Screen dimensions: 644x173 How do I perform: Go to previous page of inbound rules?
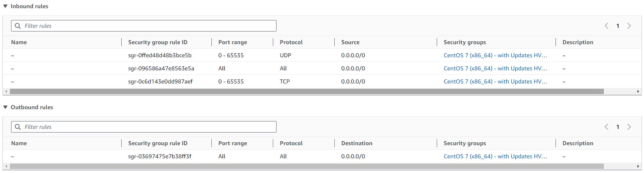coord(606,26)
